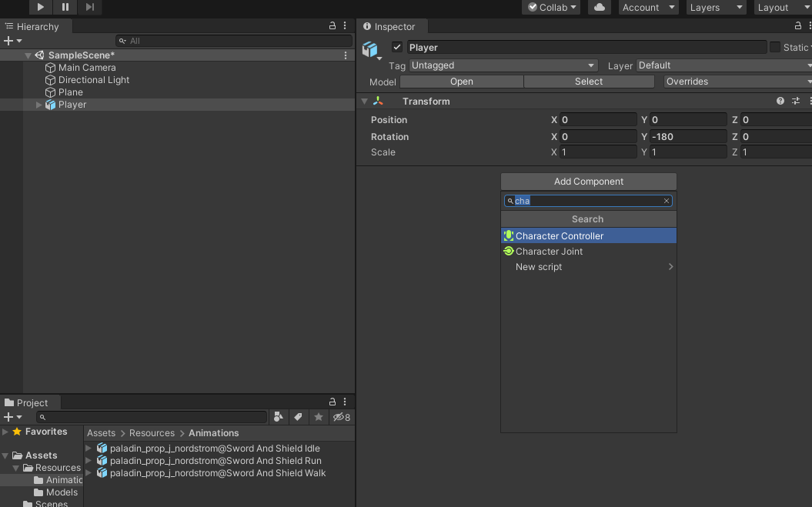Open the cloud services icon

[x=599, y=7]
